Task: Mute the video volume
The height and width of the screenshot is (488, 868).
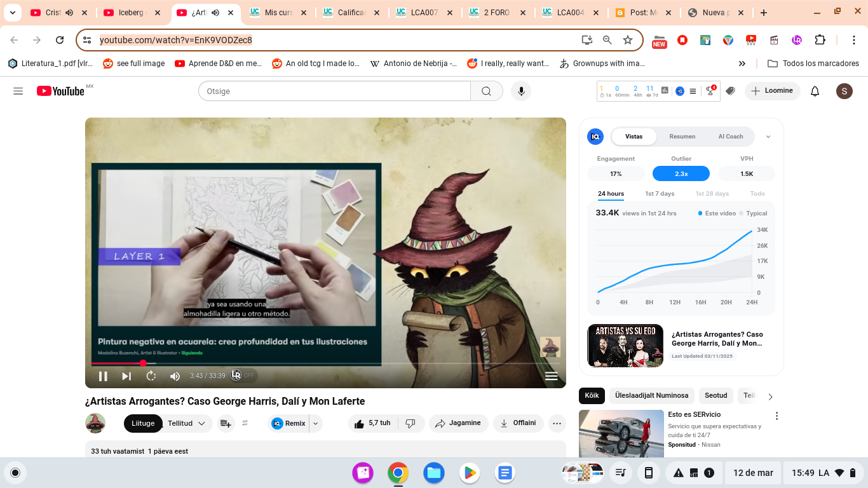Action: [x=175, y=376]
